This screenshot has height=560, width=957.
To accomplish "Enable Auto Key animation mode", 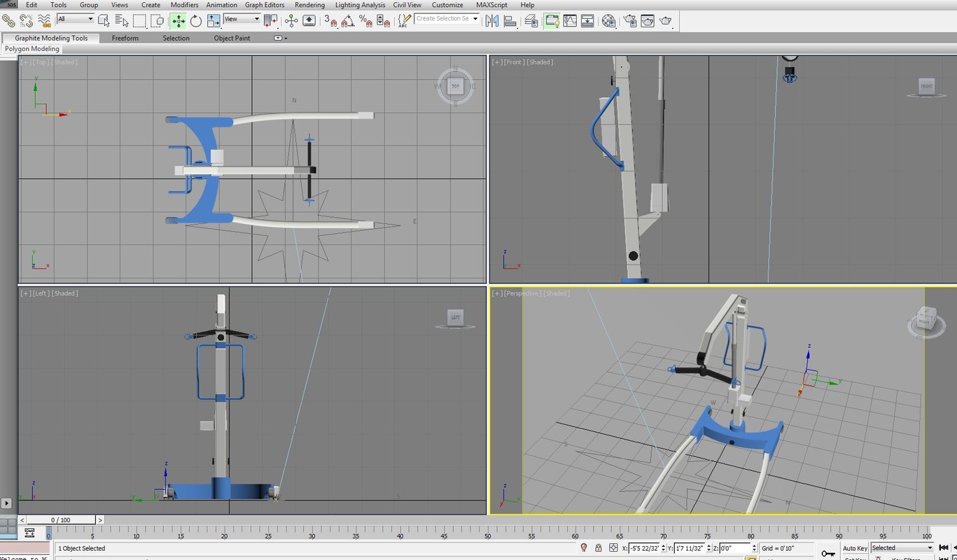I will pos(855,548).
